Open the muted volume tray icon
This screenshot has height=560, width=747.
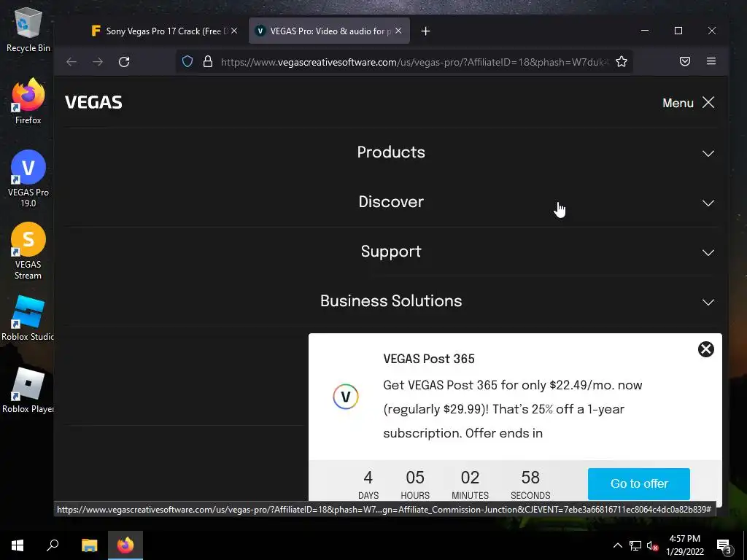(x=652, y=545)
